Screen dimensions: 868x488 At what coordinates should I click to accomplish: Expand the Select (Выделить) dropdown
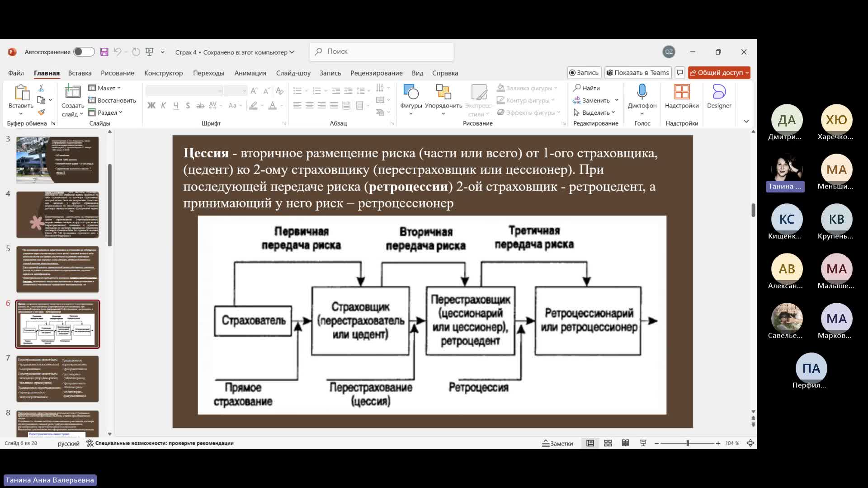pos(594,113)
